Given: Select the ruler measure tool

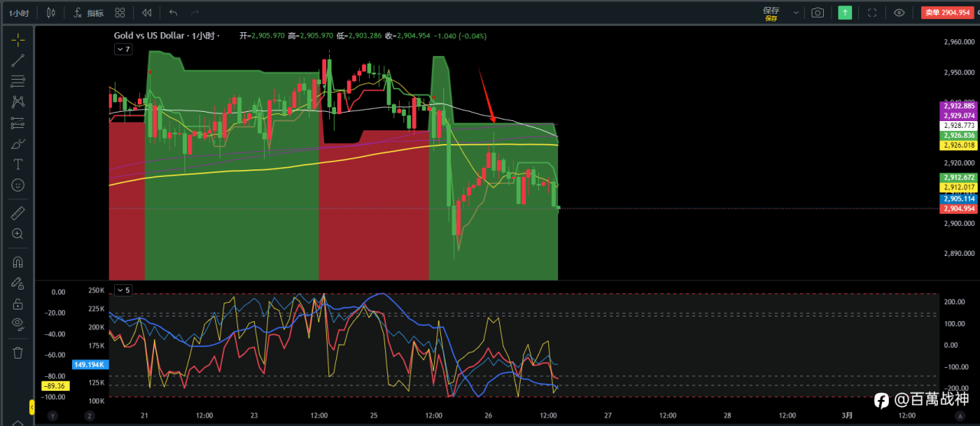Looking at the screenshot, I should tap(18, 213).
